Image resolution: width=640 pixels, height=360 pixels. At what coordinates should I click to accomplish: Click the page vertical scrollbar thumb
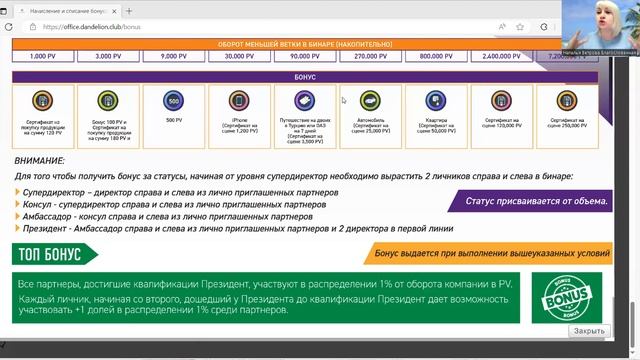633,324
